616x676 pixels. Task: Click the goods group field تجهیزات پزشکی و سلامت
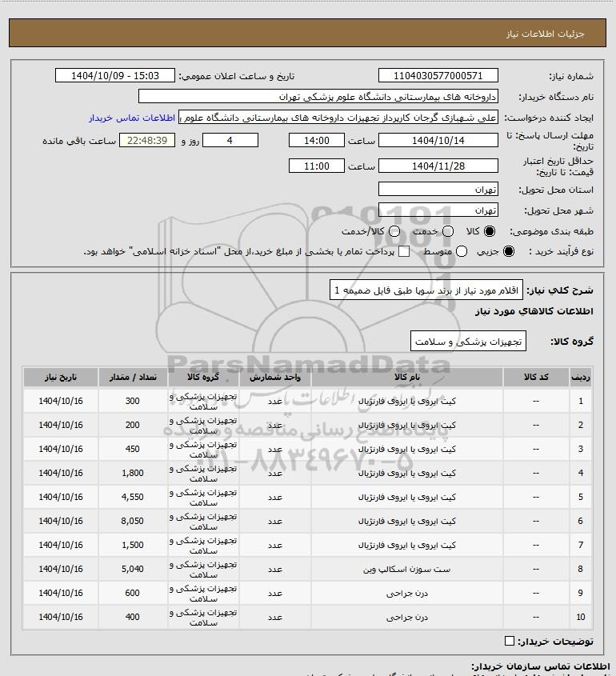[468, 341]
